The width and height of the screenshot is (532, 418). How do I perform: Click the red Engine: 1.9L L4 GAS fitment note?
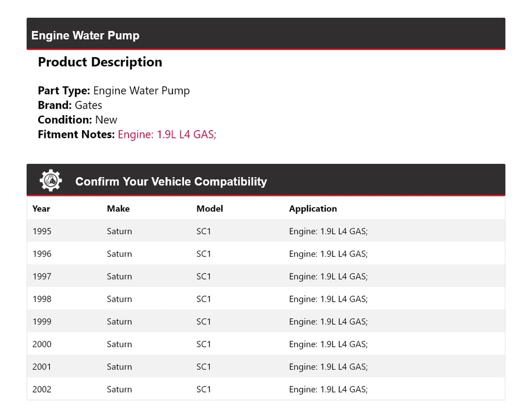pyautogui.click(x=167, y=134)
